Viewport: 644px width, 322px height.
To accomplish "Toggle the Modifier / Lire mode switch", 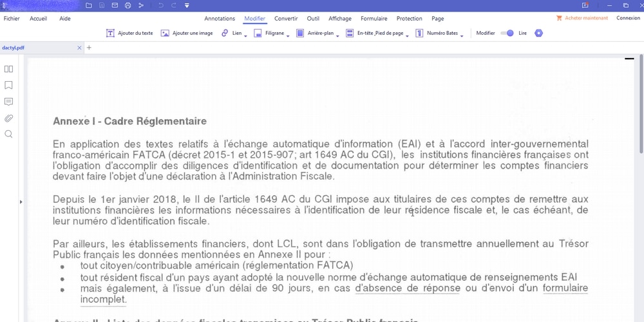I will click(507, 33).
